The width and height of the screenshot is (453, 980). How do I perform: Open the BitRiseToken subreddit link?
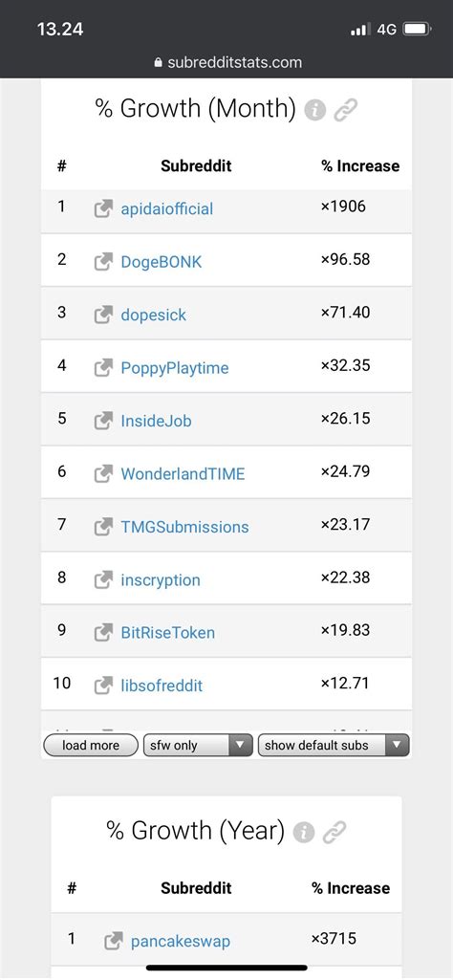[x=168, y=633]
